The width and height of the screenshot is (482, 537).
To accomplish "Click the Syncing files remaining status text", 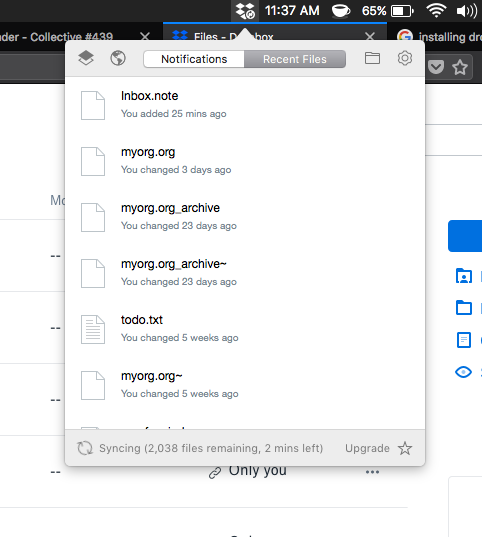I will [211, 448].
